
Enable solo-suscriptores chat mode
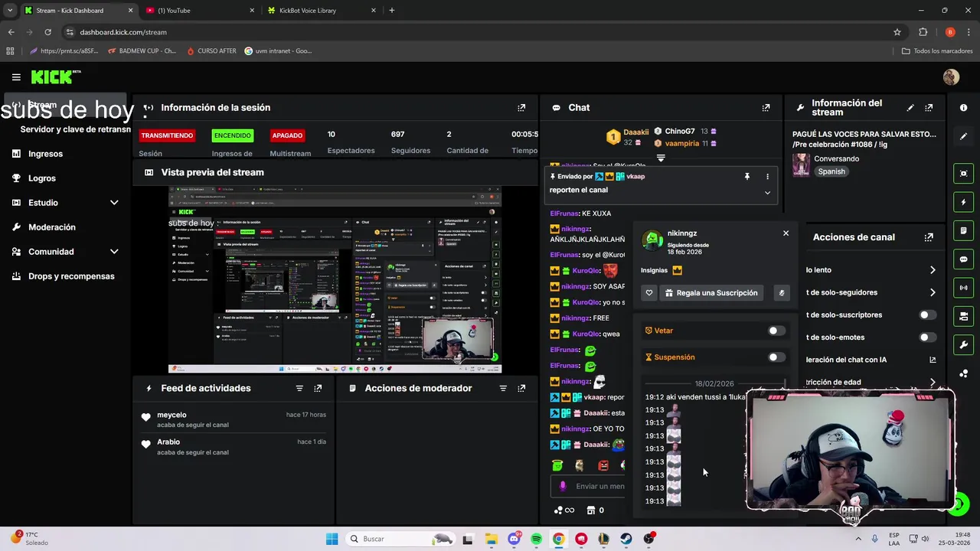(927, 315)
